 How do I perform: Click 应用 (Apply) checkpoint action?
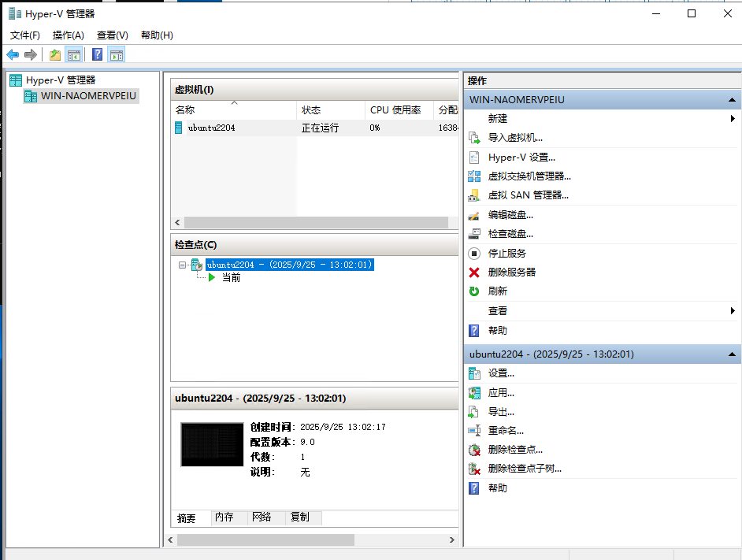[x=501, y=393]
